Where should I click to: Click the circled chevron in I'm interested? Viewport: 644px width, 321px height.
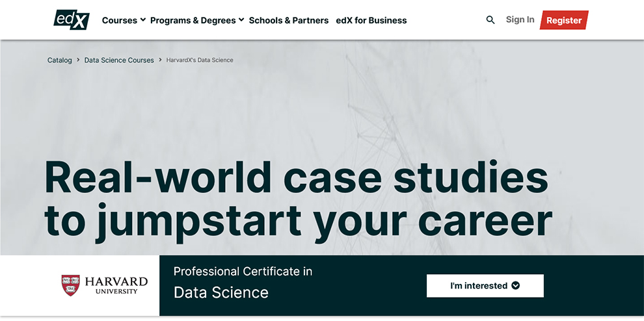[x=516, y=286]
